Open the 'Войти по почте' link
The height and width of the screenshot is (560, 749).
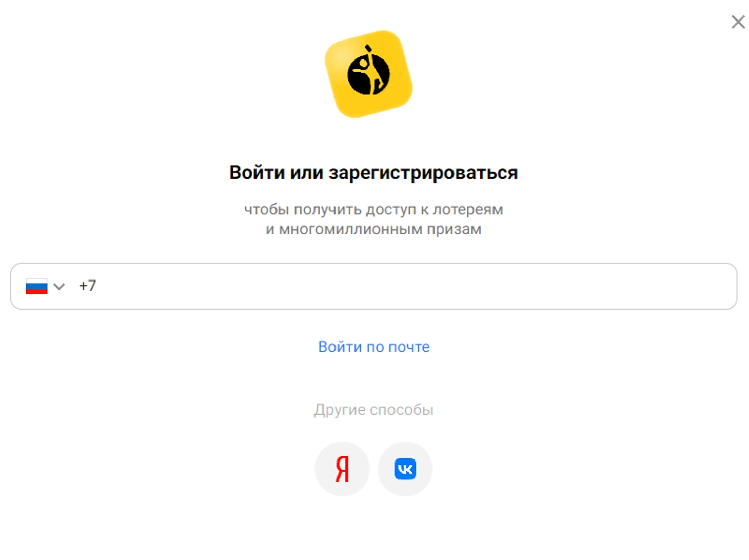[x=373, y=347]
